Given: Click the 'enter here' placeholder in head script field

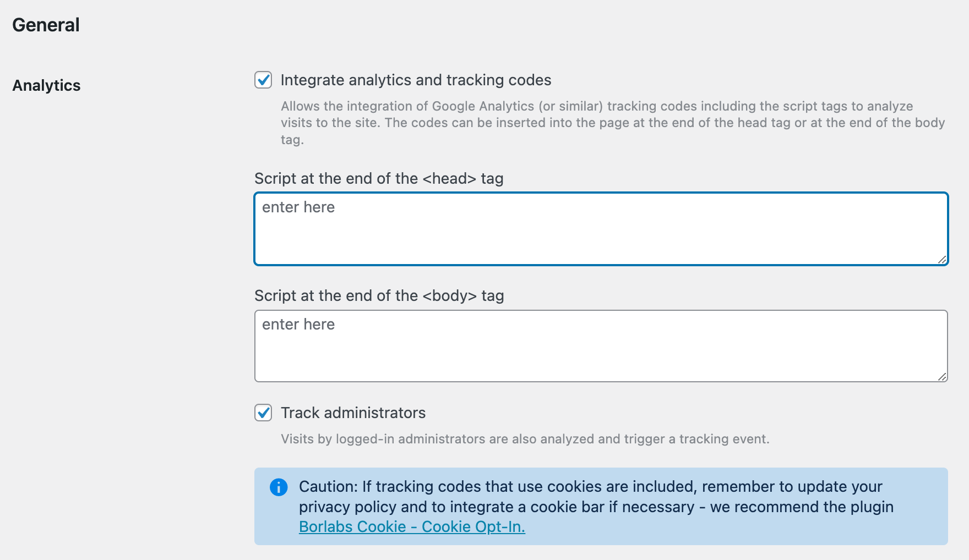Looking at the screenshot, I should (298, 207).
